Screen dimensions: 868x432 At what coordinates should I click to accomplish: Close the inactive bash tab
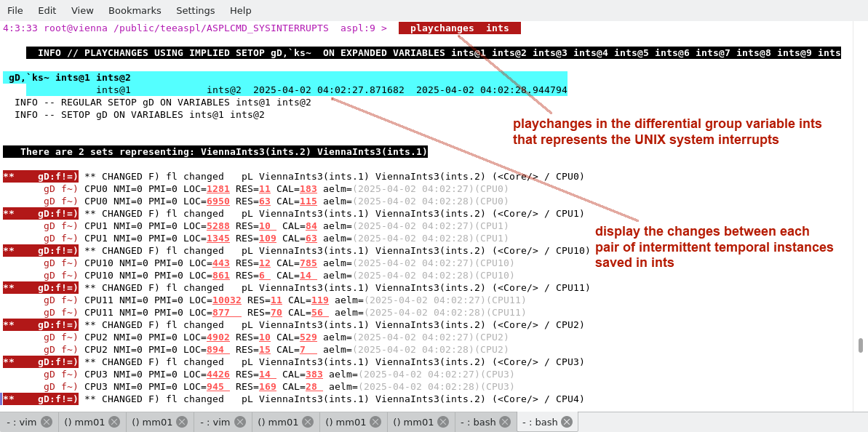tap(506, 422)
